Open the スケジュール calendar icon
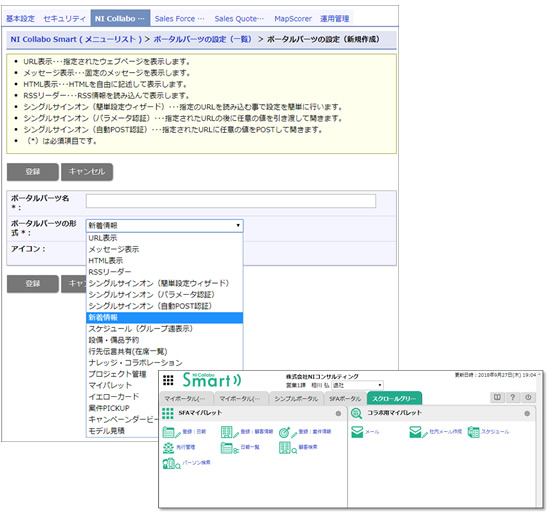The image size is (548, 513). click(x=473, y=432)
